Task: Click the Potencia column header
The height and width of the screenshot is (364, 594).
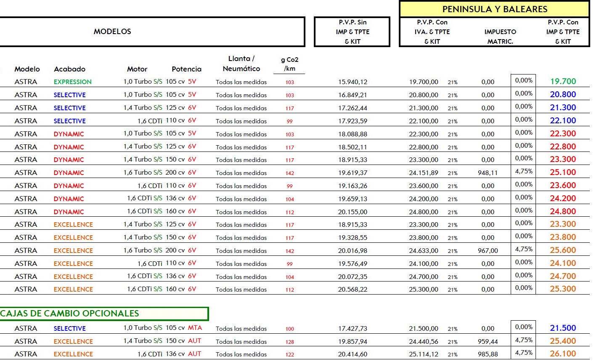Action: [186, 69]
